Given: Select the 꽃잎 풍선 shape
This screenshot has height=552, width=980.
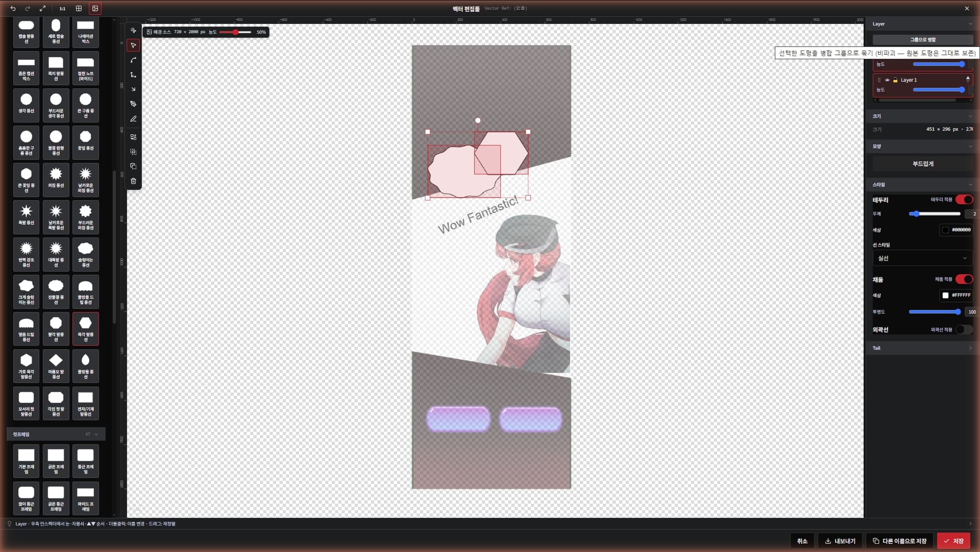Looking at the screenshot, I should 85,142.
